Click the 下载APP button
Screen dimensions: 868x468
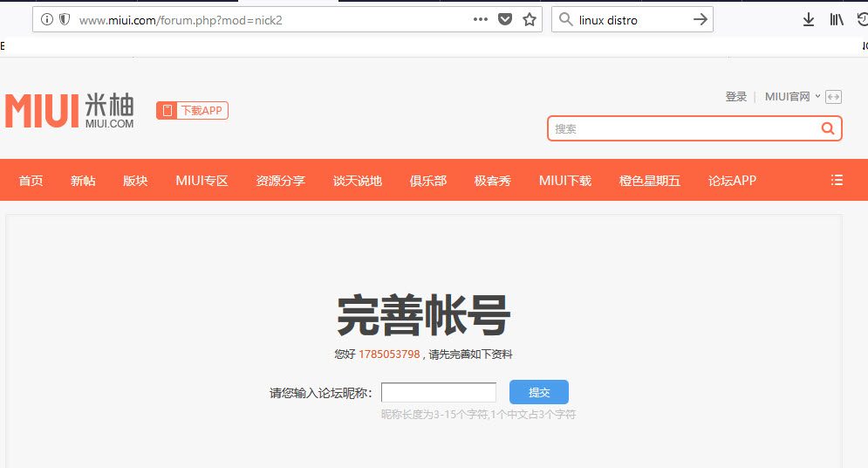coord(192,110)
